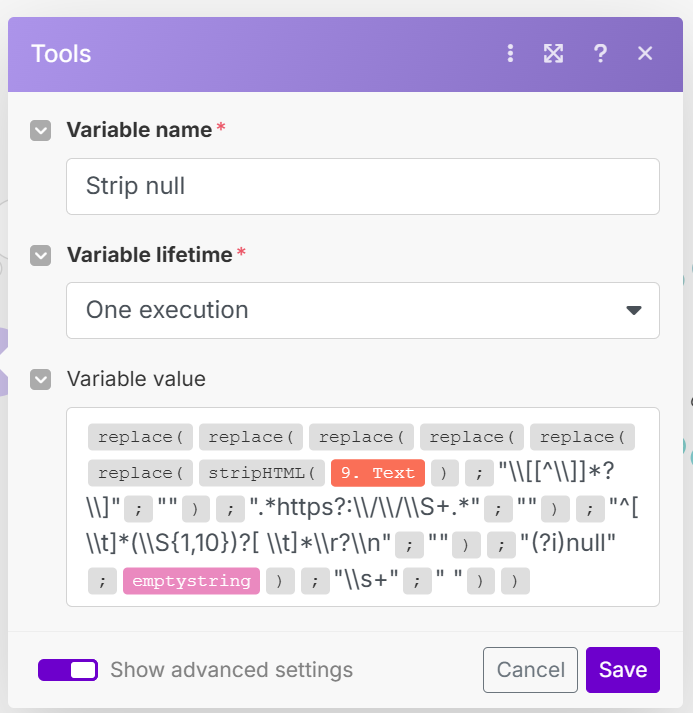Click the Tools dialog title
The height and width of the screenshot is (713, 693).
click(61, 54)
